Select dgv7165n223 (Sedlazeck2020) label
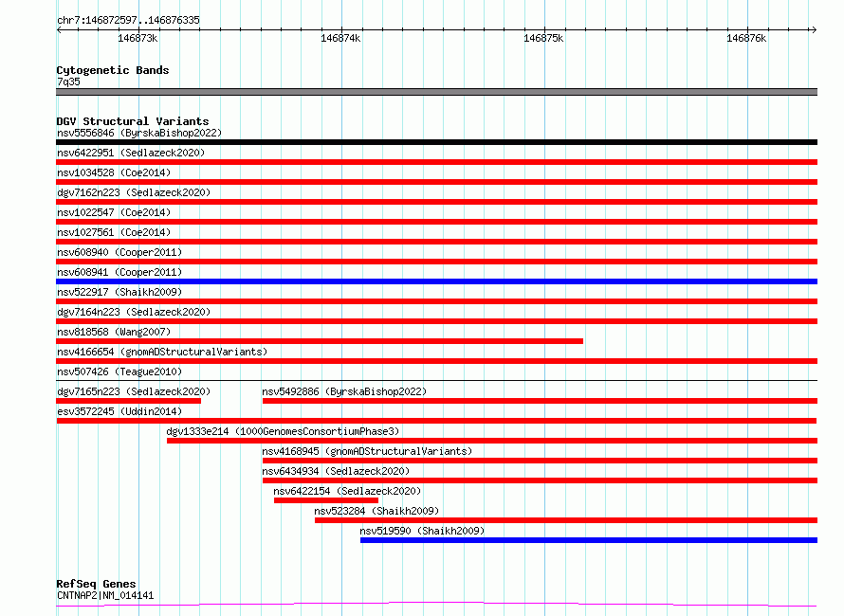 coord(134,391)
